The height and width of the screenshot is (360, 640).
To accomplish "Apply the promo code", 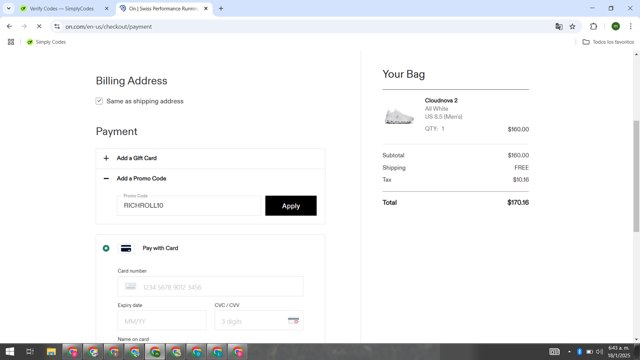I will (x=291, y=206).
